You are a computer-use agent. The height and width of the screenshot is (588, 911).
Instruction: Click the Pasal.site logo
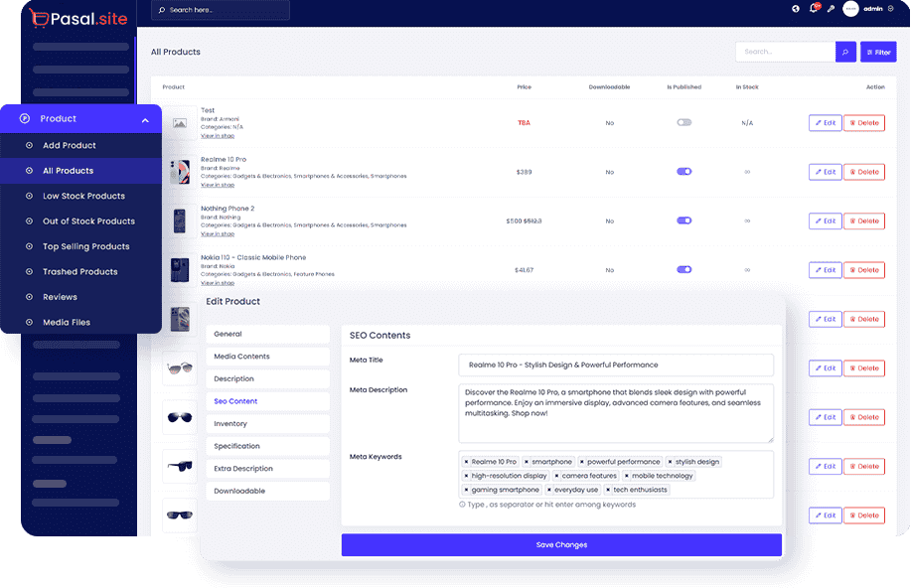(78, 18)
